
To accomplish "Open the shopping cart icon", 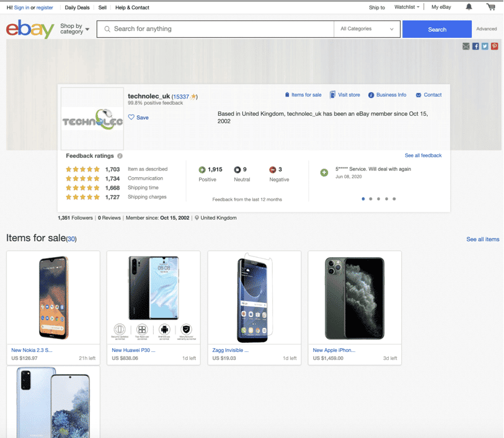I will pyautogui.click(x=491, y=7).
